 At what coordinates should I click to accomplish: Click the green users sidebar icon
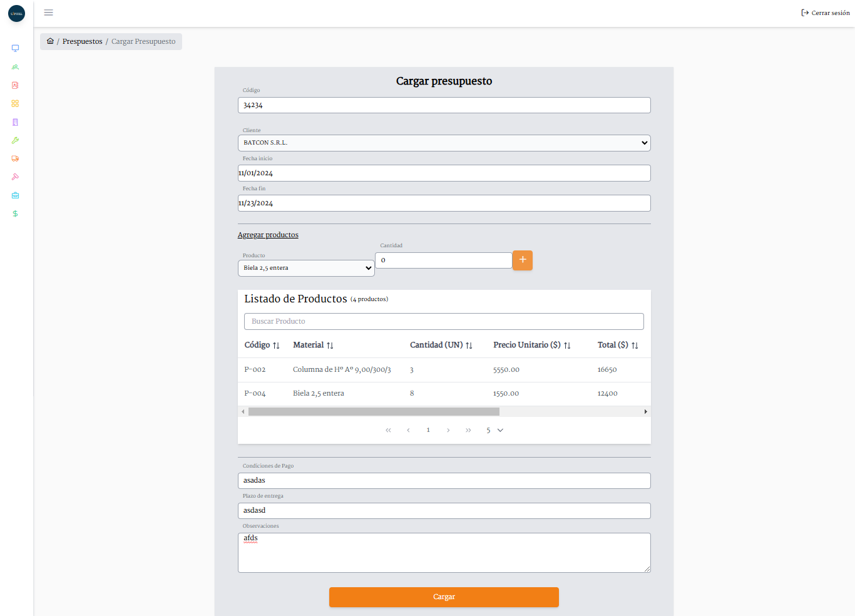pyautogui.click(x=15, y=67)
